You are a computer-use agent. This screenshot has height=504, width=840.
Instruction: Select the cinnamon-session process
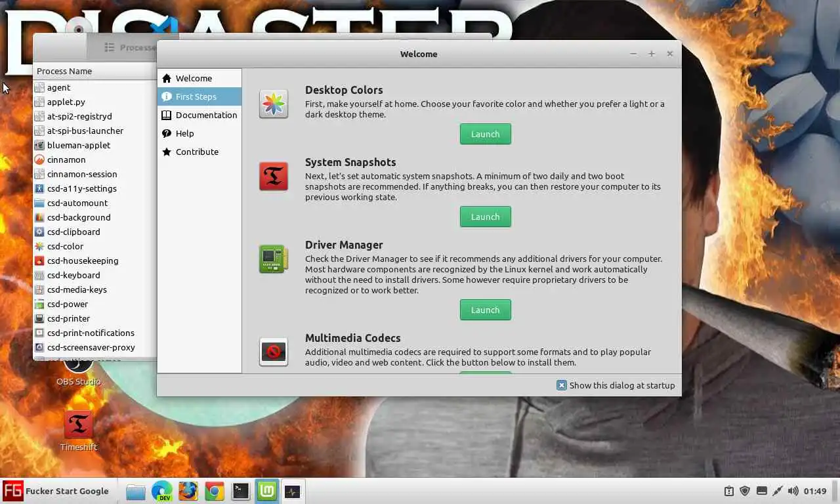[94, 174]
